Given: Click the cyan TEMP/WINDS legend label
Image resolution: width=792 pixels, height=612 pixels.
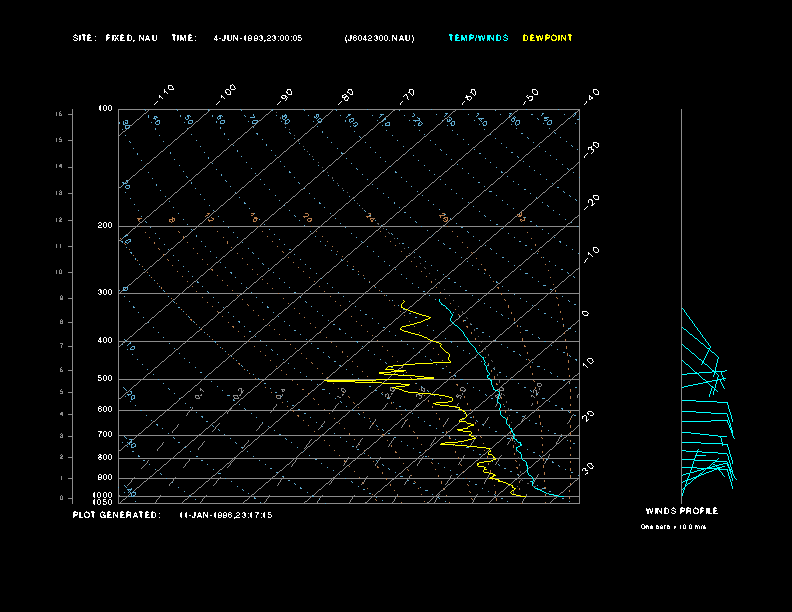Looking at the screenshot, I should pyautogui.click(x=478, y=38).
